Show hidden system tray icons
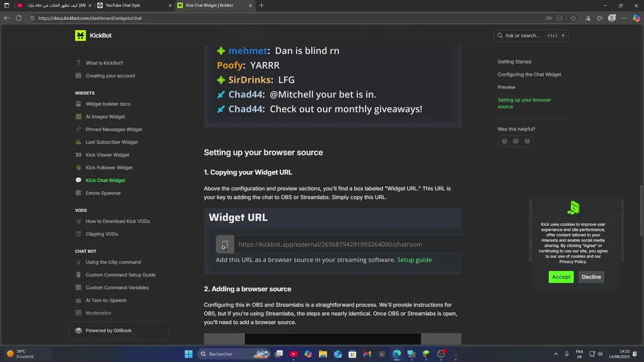The image size is (644, 362). pyautogui.click(x=556, y=354)
